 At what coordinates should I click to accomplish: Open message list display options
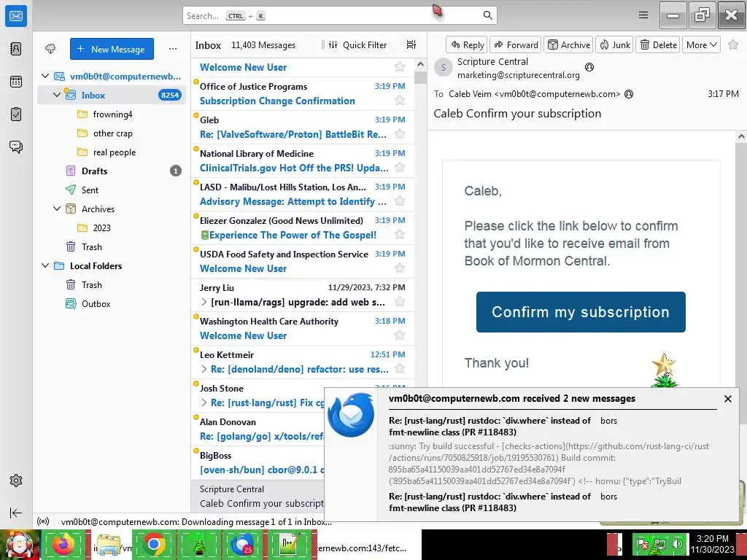[x=411, y=44]
